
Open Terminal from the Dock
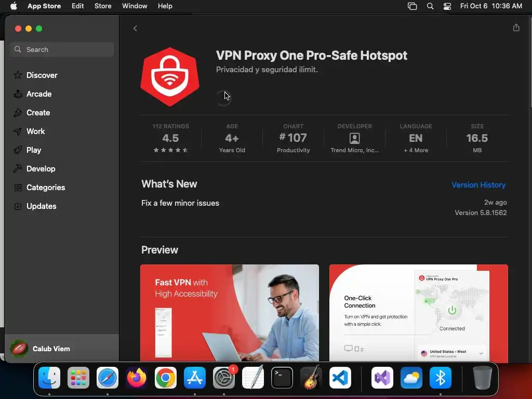282,378
